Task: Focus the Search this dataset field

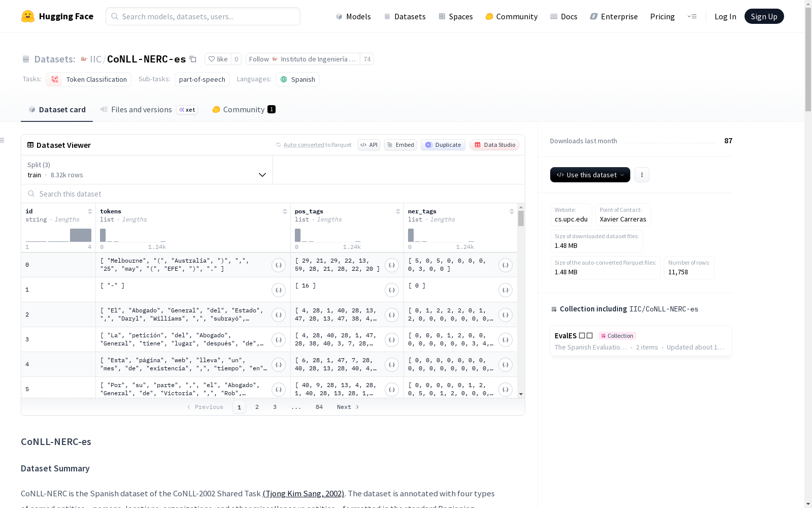Action: coord(273,194)
